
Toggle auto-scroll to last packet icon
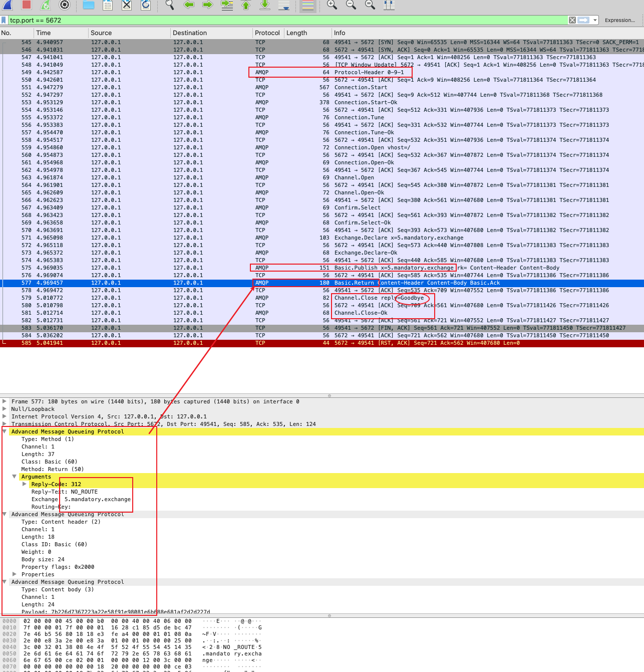(284, 5)
